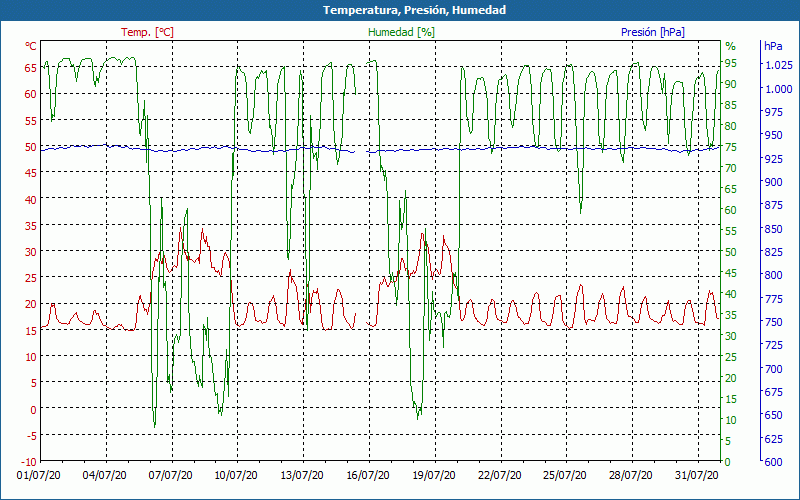This screenshot has width=800, height=500.
Task: Select the 'Presión [hPa]' legend label
Action: click(x=653, y=32)
